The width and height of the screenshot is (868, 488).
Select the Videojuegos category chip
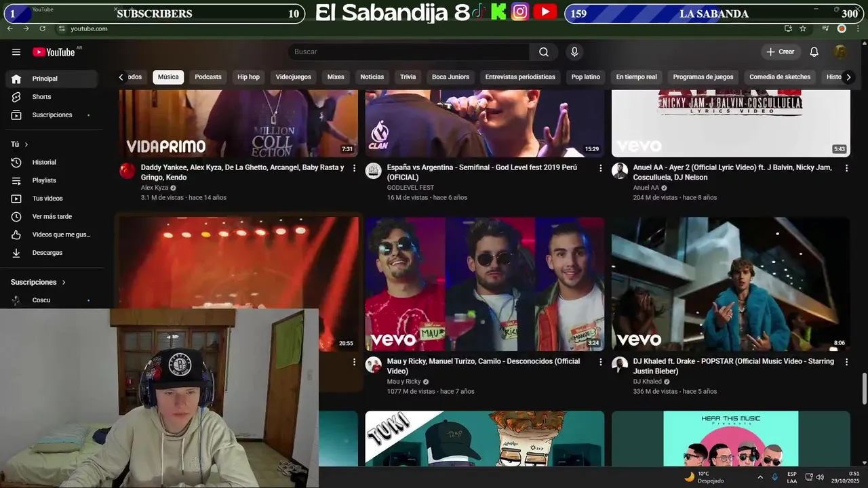(294, 77)
